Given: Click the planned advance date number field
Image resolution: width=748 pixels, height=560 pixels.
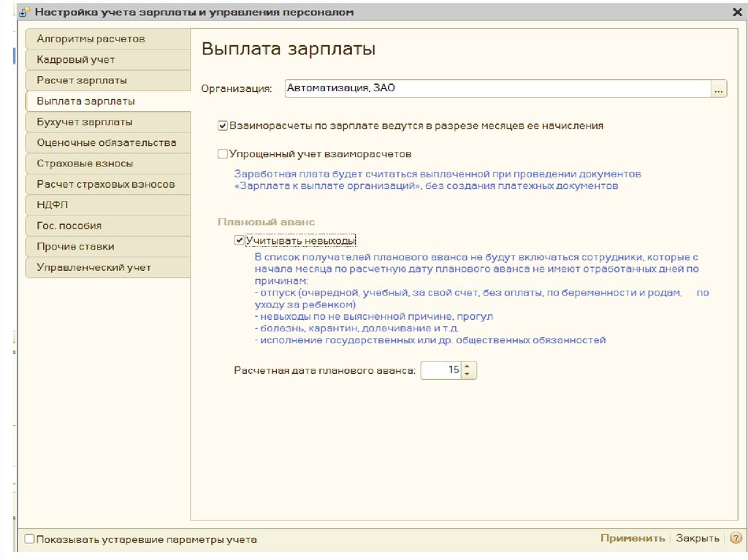Looking at the screenshot, I should [x=441, y=370].
